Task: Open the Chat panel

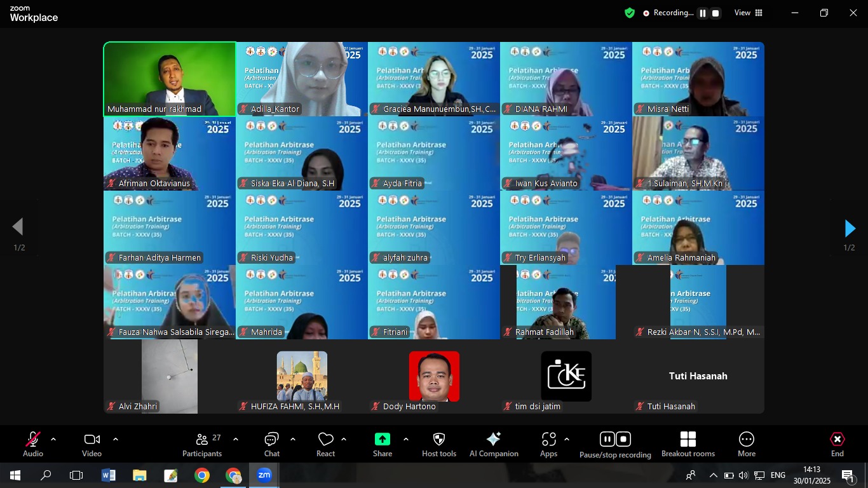Action: (x=272, y=444)
